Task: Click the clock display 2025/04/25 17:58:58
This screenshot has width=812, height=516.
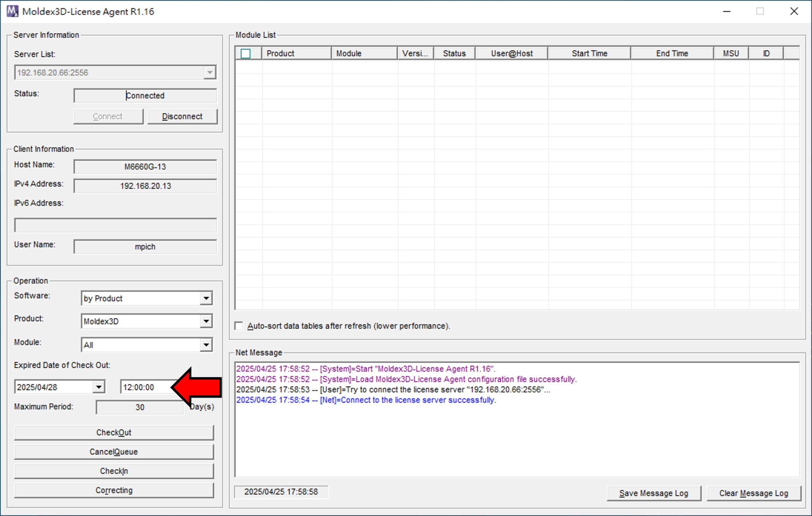Action: tap(281, 492)
